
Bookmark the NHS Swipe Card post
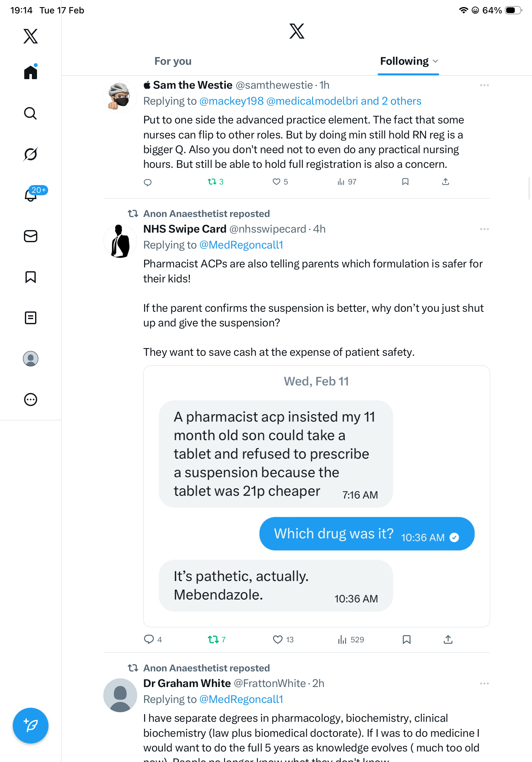click(407, 639)
